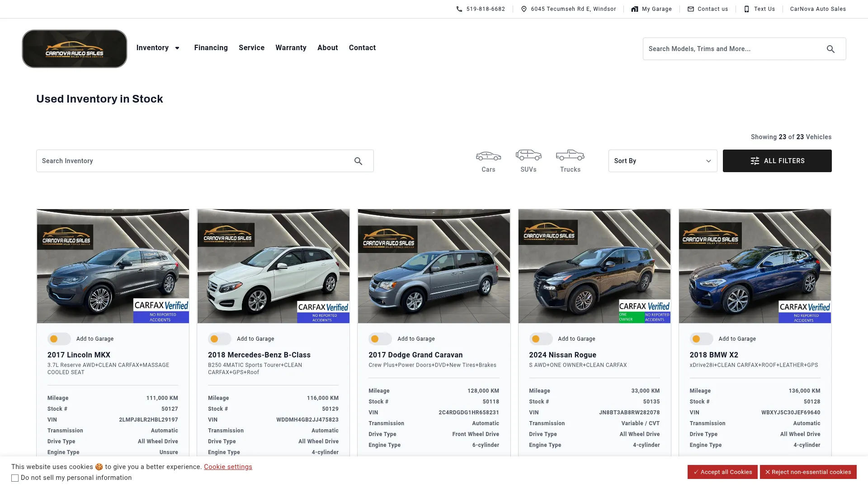The height and width of the screenshot is (488, 868).
Task: Click the CarNova Auto Sales logo
Action: 75,49
